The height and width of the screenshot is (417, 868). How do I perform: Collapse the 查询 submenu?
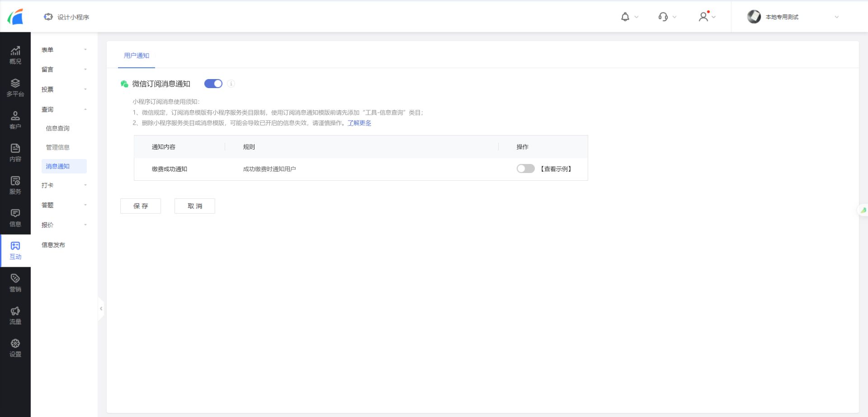coord(64,109)
